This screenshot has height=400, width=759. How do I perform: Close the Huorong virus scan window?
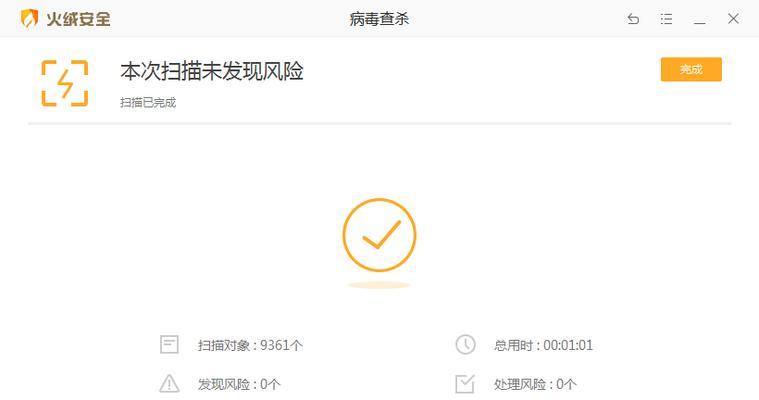(x=733, y=19)
